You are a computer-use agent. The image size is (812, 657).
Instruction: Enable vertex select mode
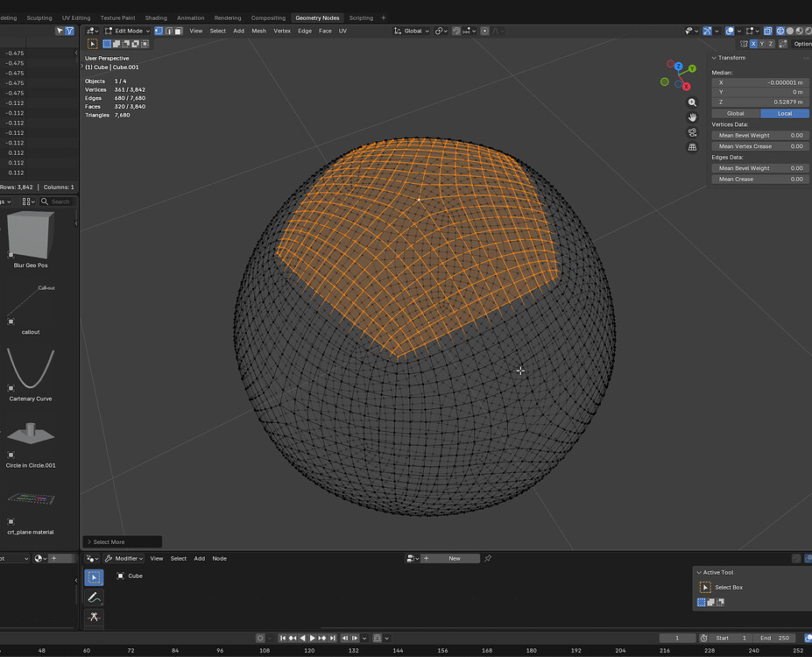[x=159, y=31]
